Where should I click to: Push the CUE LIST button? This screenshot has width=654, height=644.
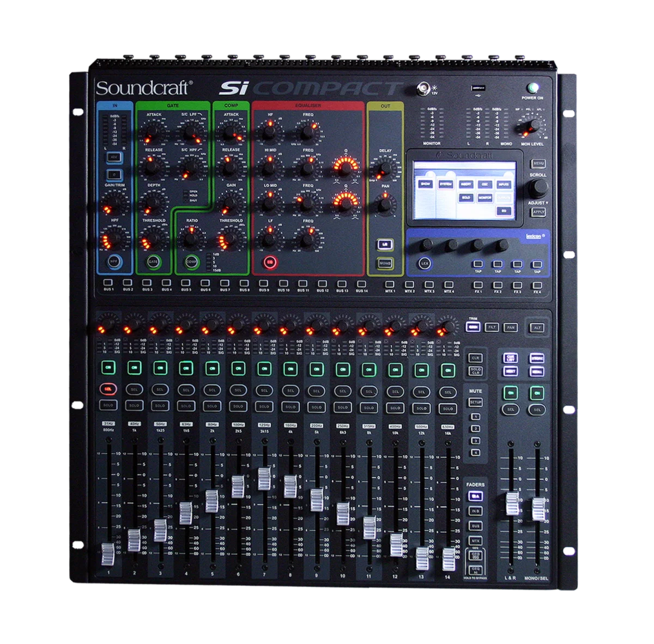511,359
